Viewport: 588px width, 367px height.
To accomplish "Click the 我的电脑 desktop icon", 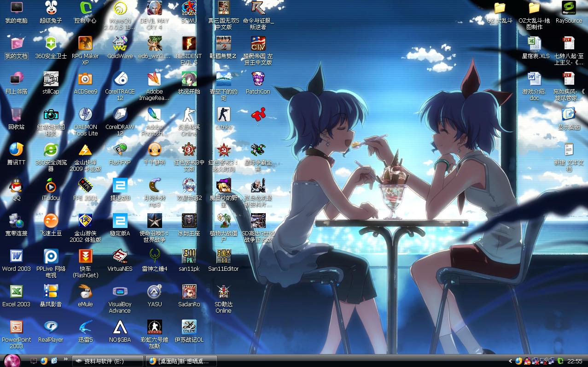I will point(16,12).
